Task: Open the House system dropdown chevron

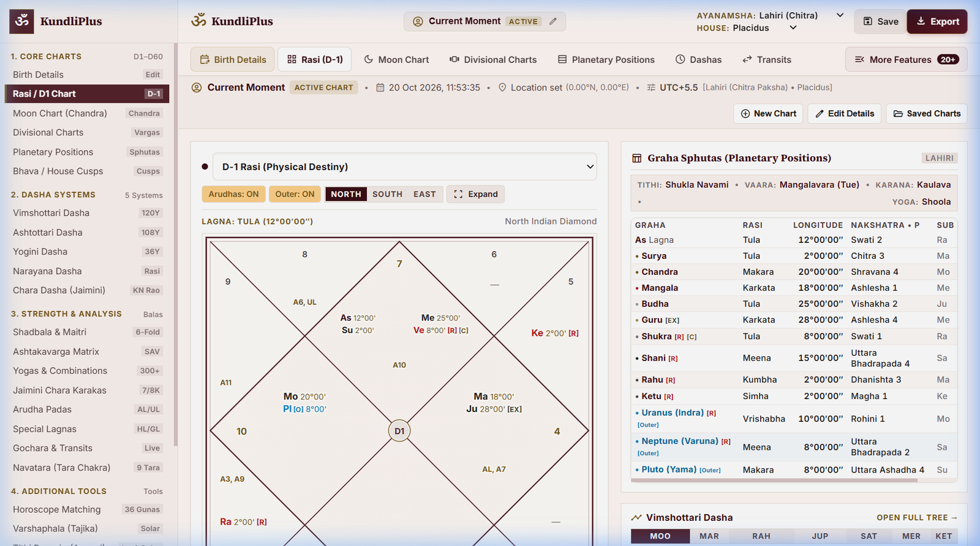Action: point(793,28)
